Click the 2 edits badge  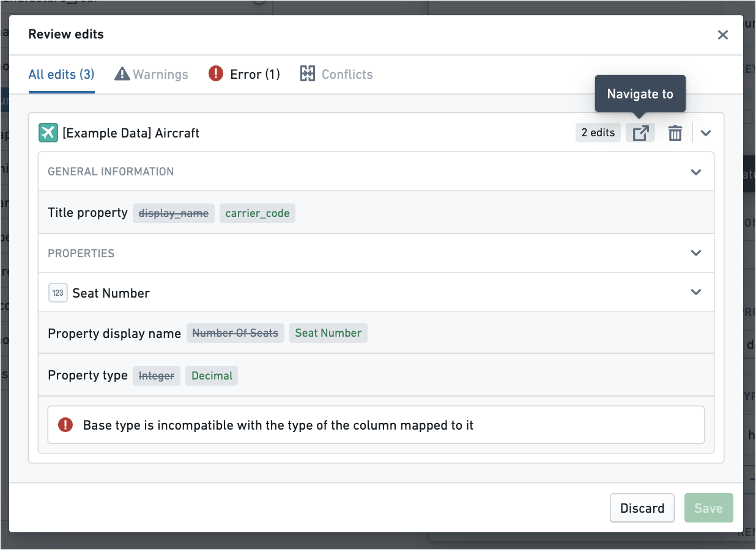pyautogui.click(x=598, y=133)
